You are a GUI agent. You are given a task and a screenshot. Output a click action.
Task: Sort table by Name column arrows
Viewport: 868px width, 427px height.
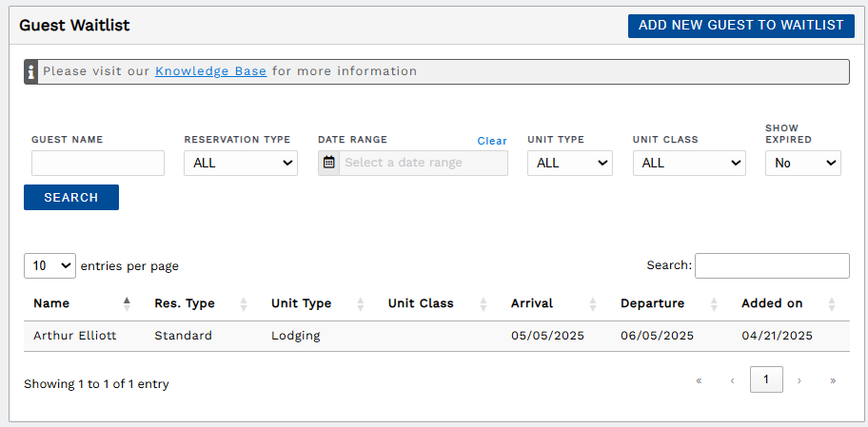[127, 303]
